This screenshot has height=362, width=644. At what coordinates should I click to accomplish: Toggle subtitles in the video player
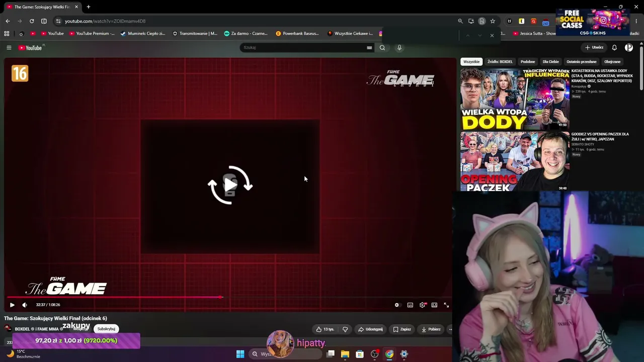coord(410,305)
